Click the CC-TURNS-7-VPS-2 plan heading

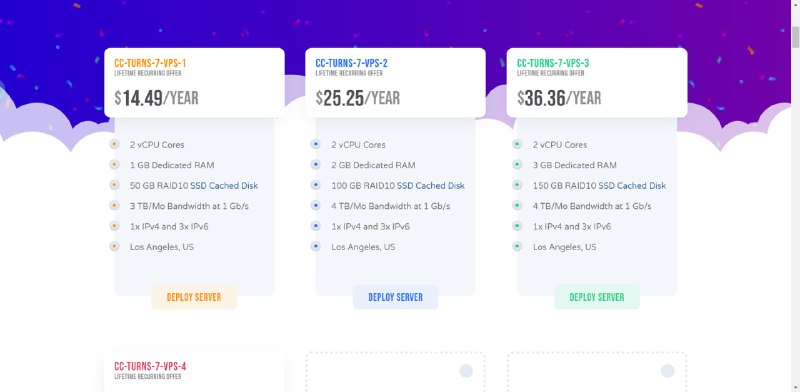click(x=352, y=63)
